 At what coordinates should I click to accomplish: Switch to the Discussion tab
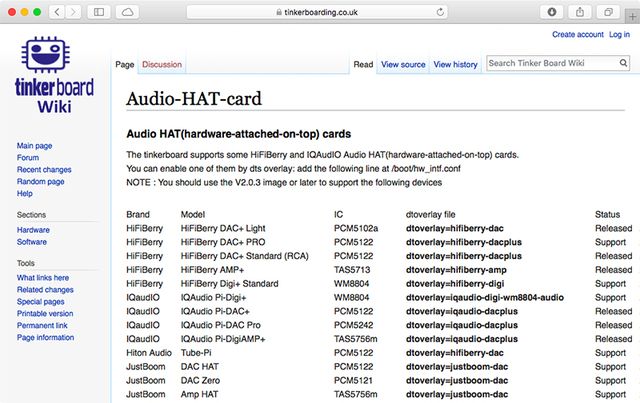click(x=162, y=65)
